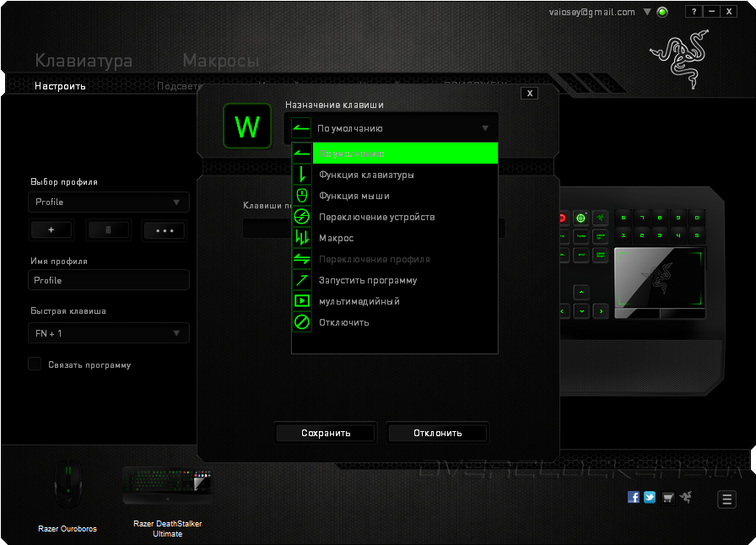Click the Имя профиля text field

(x=109, y=280)
